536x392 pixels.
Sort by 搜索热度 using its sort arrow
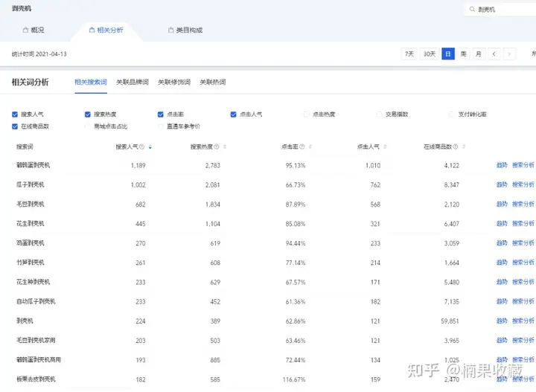click(x=225, y=147)
